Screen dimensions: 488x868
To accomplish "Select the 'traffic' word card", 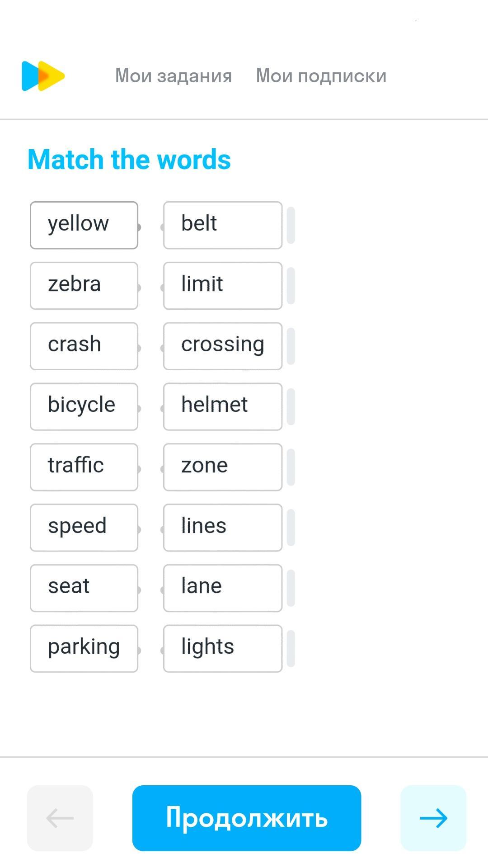I will pyautogui.click(x=84, y=467).
